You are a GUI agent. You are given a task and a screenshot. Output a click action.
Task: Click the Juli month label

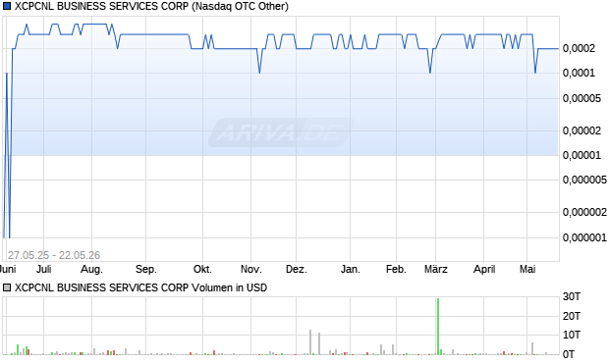tap(44, 269)
